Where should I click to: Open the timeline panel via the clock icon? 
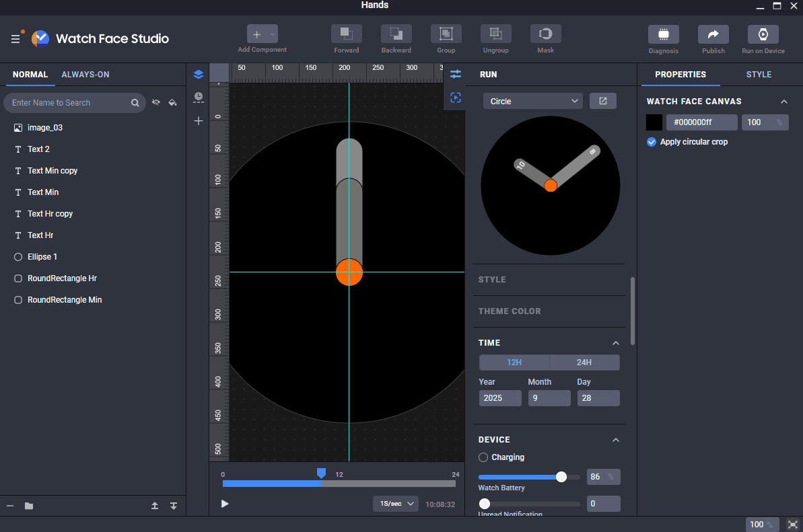[x=199, y=98]
